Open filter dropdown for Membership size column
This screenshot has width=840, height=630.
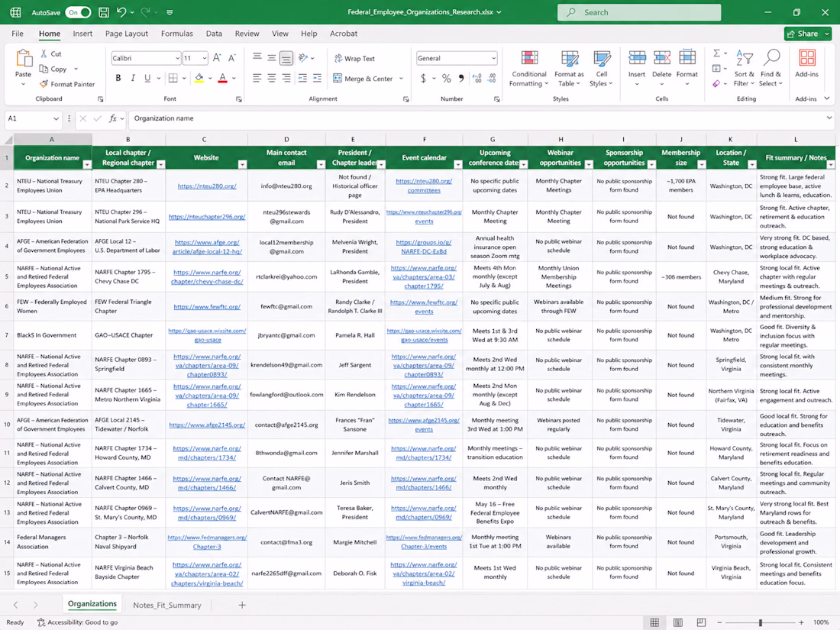click(x=701, y=164)
